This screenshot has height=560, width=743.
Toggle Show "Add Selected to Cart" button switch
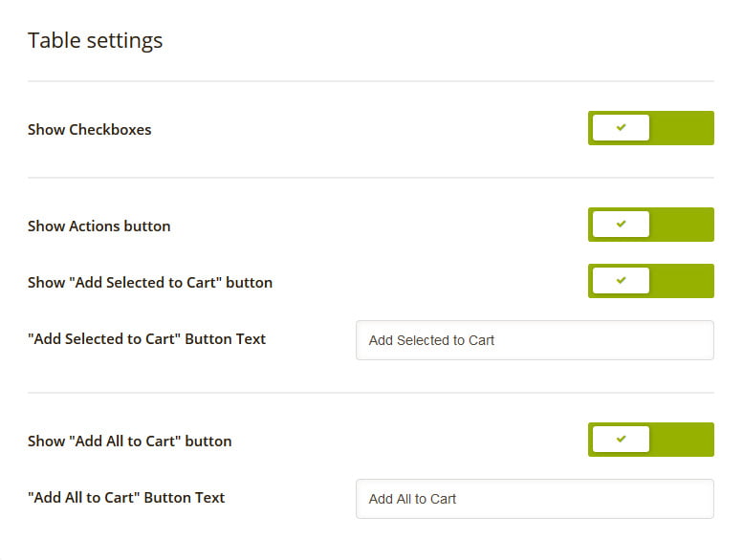650,281
